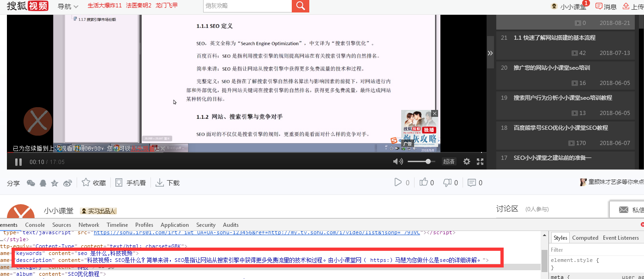
Task: Share the video to Weibo icon
Action: pyautogui.click(x=67, y=183)
